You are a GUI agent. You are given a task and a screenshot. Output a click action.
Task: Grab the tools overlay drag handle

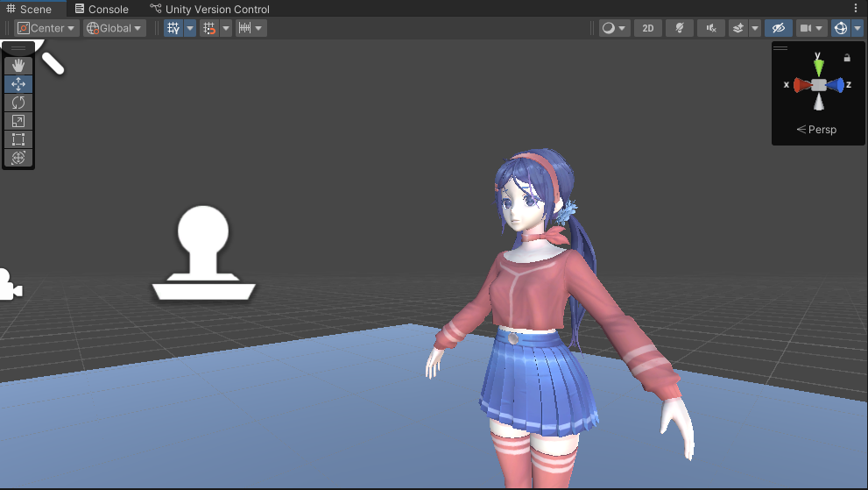point(18,48)
